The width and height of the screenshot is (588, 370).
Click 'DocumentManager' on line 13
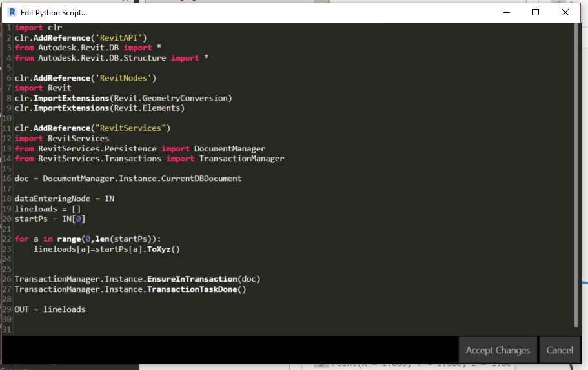pyautogui.click(x=230, y=149)
